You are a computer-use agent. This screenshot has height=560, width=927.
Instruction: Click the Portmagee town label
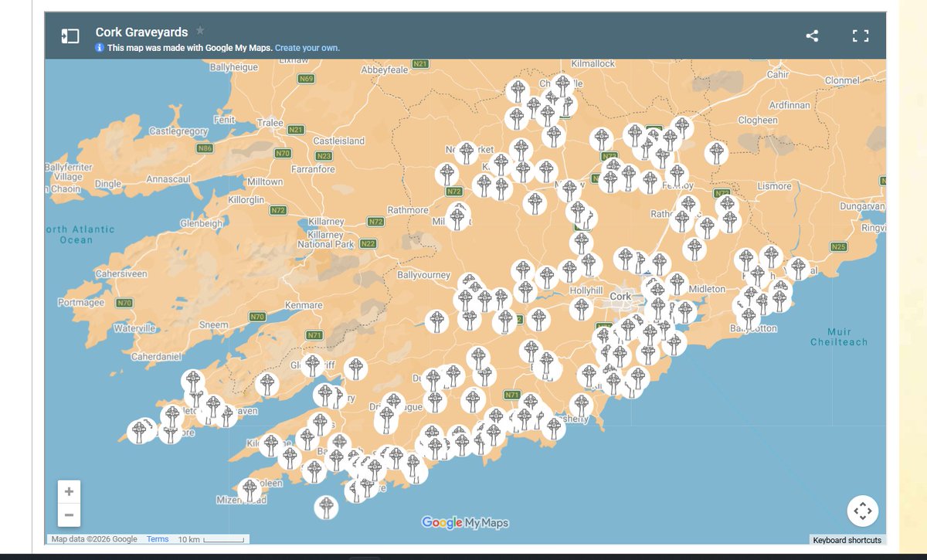(x=80, y=303)
